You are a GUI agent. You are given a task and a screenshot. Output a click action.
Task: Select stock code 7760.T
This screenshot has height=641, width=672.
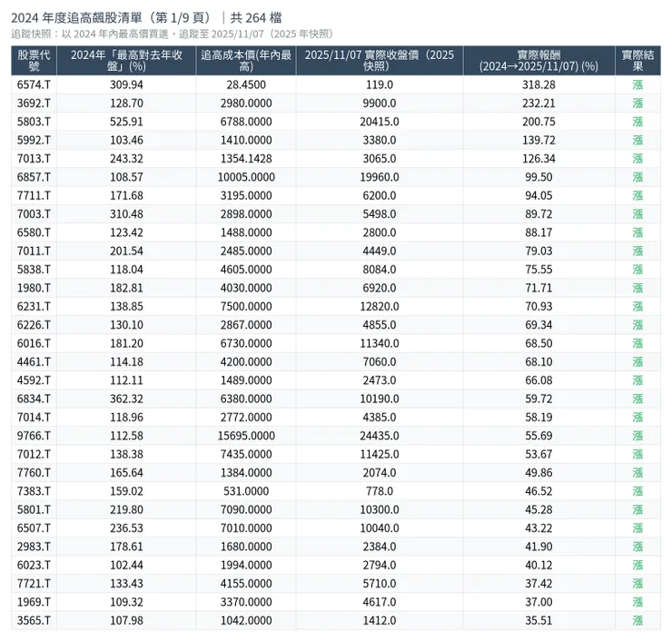(x=34, y=473)
